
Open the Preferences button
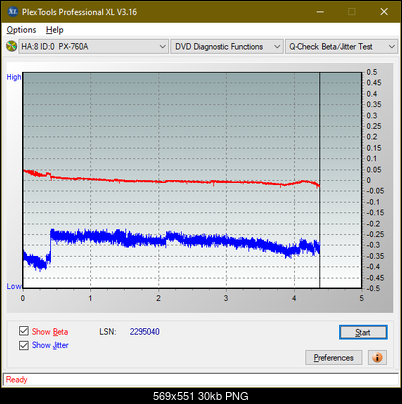[x=334, y=358]
